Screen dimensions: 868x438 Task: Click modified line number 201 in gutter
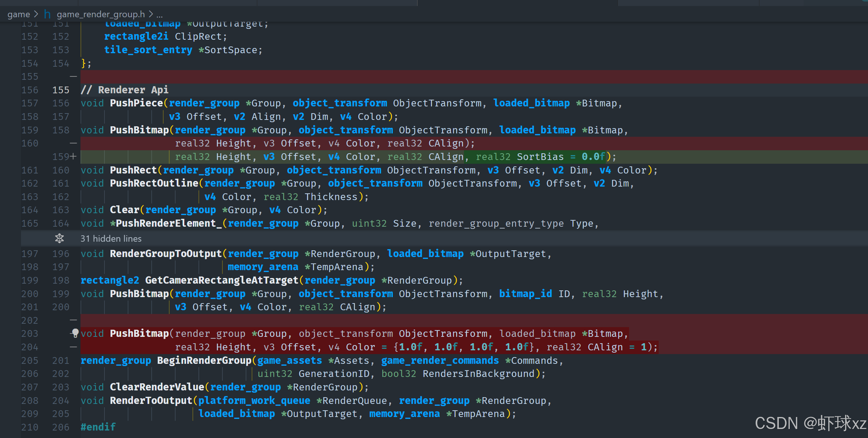[61, 360]
